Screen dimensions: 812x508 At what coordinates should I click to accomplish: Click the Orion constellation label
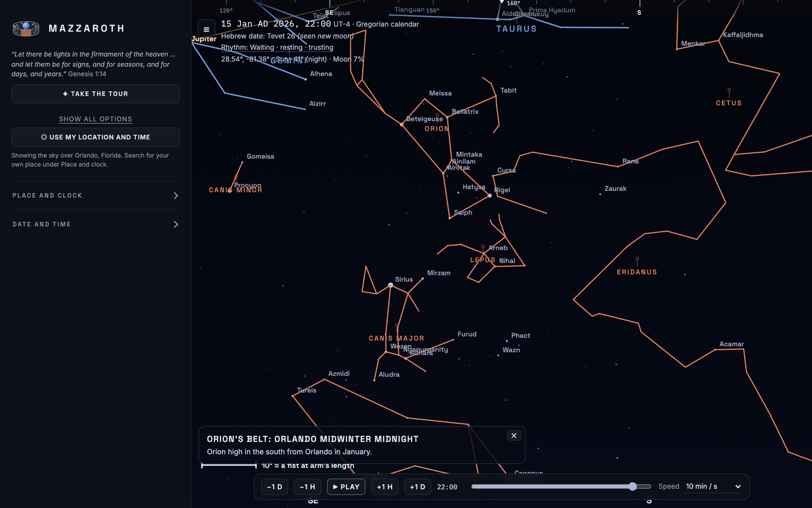pyautogui.click(x=437, y=129)
